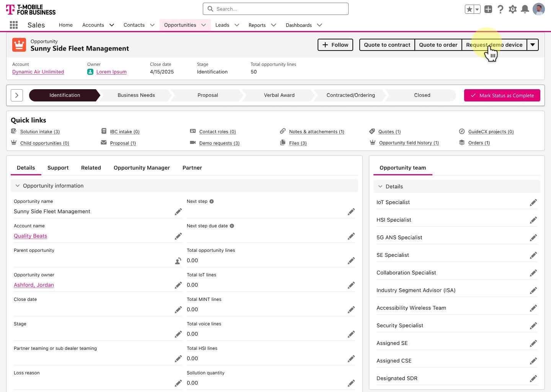Edit the Close date field pencil
The width and height of the screenshot is (551, 392).
[x=178, y=310]
